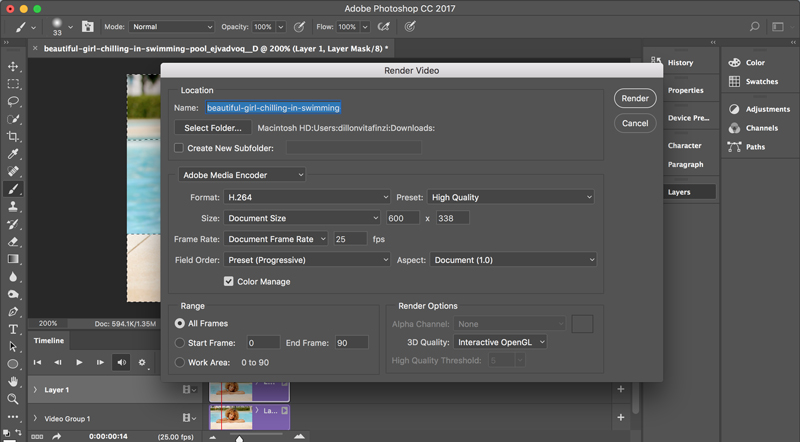Toggle Create New Subfolder checkbox
The height and width of the screenshot is (442, 800).
click(x=179, y=148)
